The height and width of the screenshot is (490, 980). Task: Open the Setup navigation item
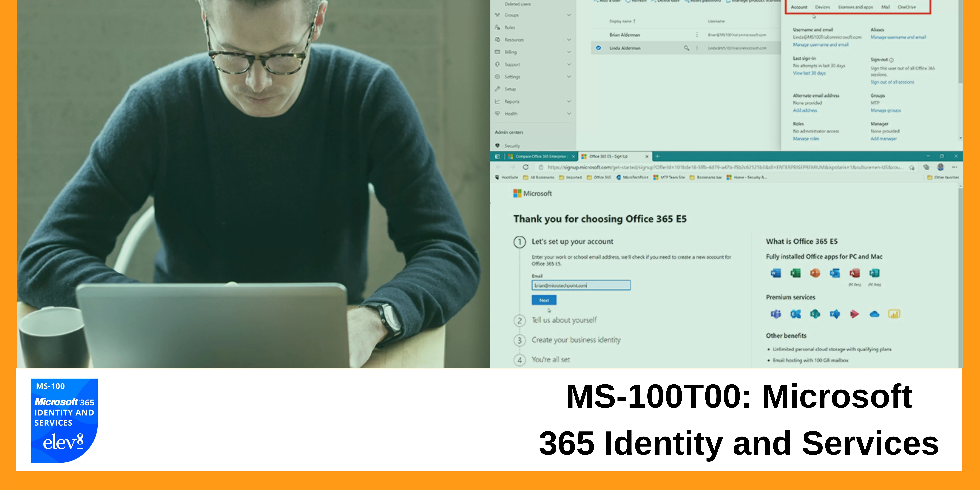click(x=510, y=89)
